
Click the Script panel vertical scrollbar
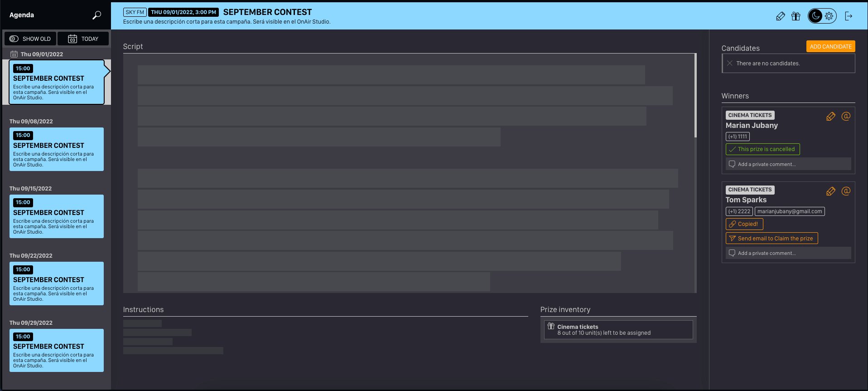[x=695, y=96]
